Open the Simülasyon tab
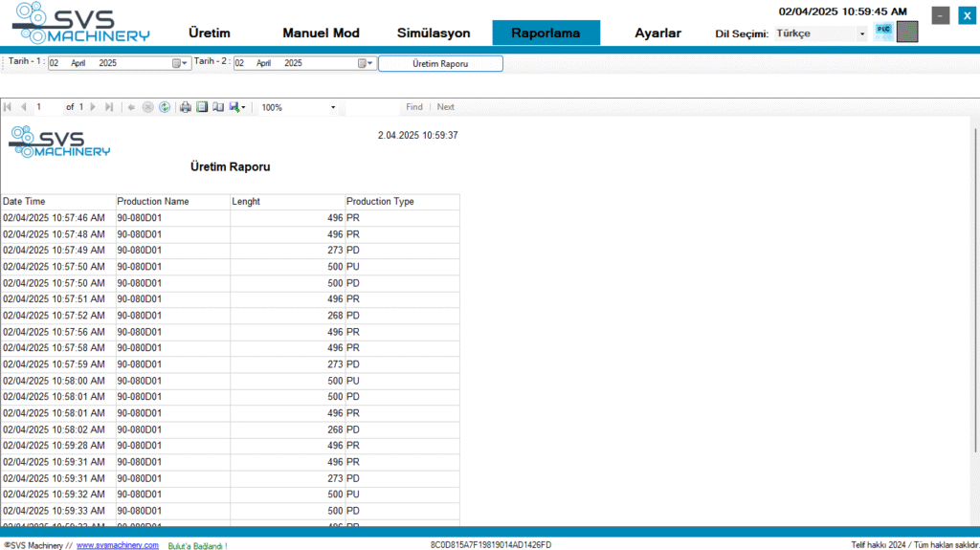 [434, 33]
